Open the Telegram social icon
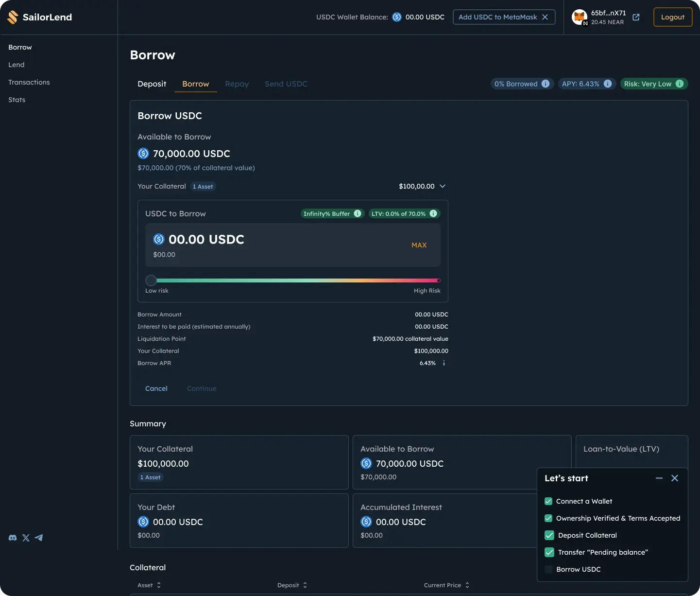700x596 pixels. point(39,538)
